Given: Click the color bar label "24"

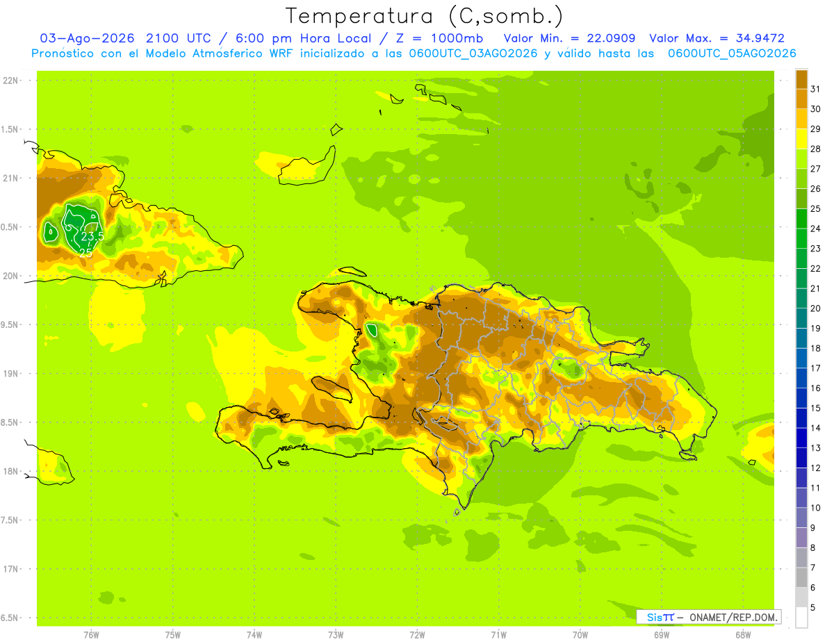Looking at the screenshot, I should 815,229.
